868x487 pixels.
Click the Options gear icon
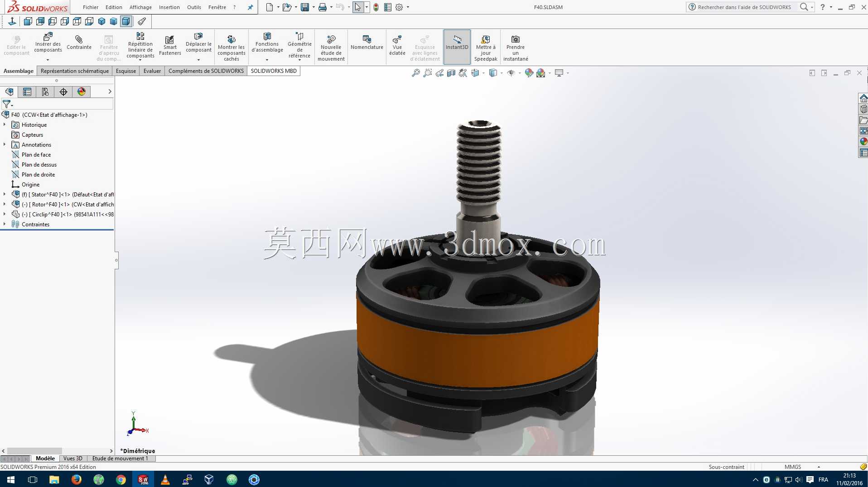click(399, 7)
